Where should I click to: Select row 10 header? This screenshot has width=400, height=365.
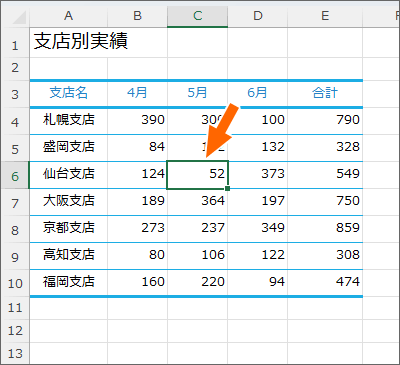(15, 283)
